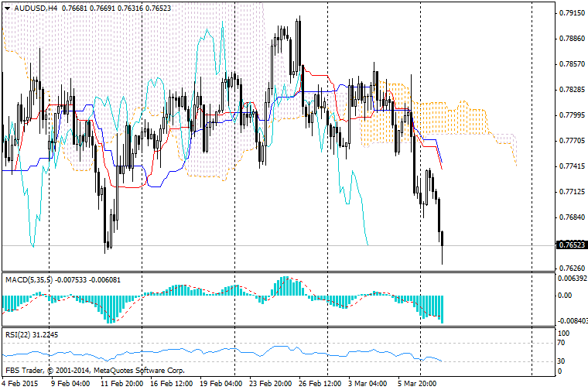Select the latest MACD histogram bar
The height and width of the screenshot is (390, 588).
443,310
